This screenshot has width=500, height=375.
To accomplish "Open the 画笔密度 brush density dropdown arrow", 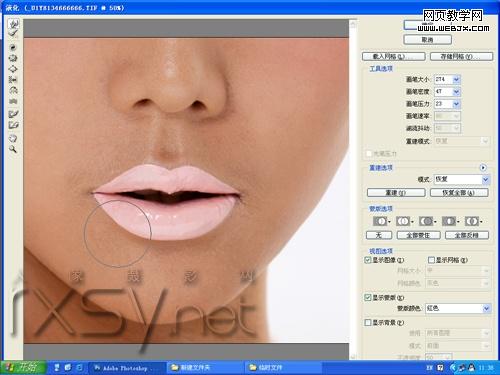I will [x=456, y=91].
